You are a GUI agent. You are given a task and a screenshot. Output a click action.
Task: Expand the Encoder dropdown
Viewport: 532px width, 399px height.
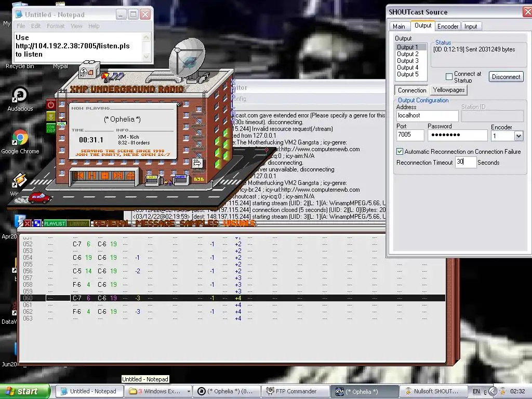coord(518,136)
